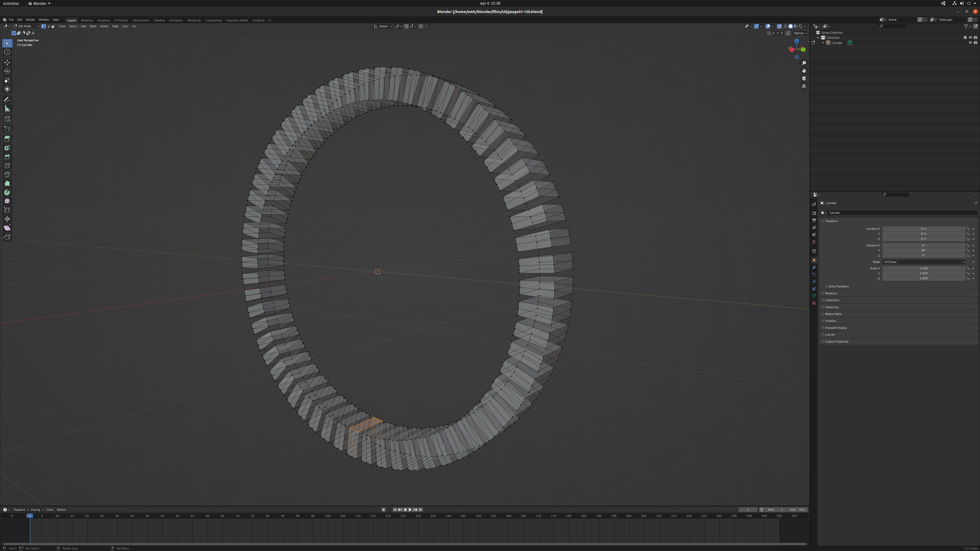Open the Mesh menu in viewport header
Viewport: 980px width, 551px height.
coord(93,26)
